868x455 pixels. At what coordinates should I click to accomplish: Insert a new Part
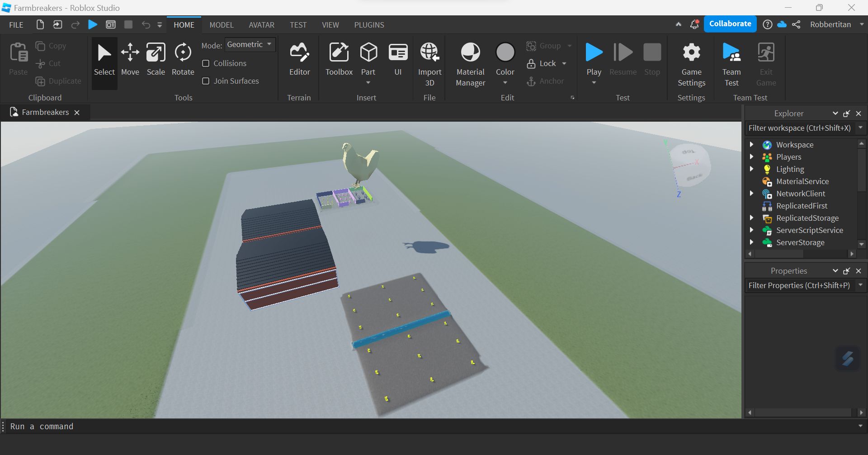coord(368,53)
